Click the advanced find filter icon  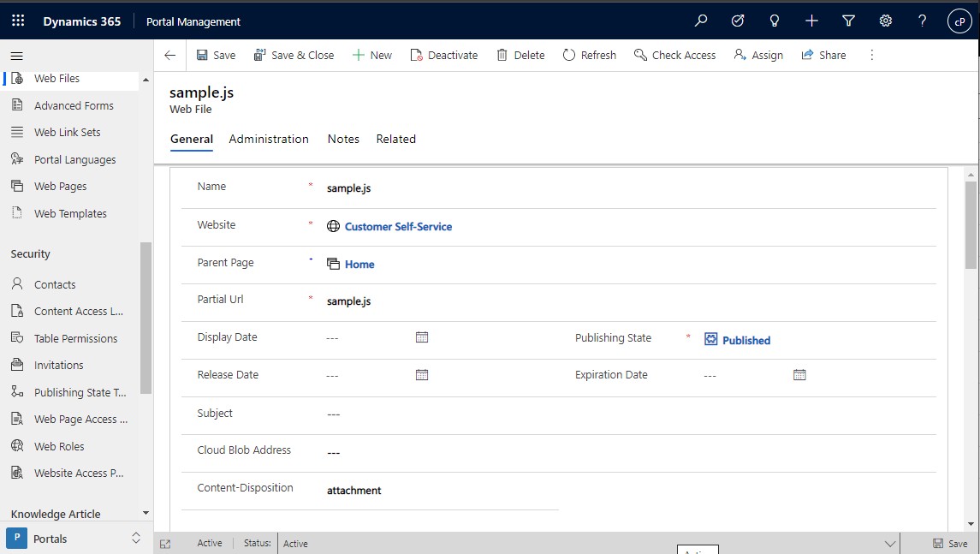[x=848, y=21]
